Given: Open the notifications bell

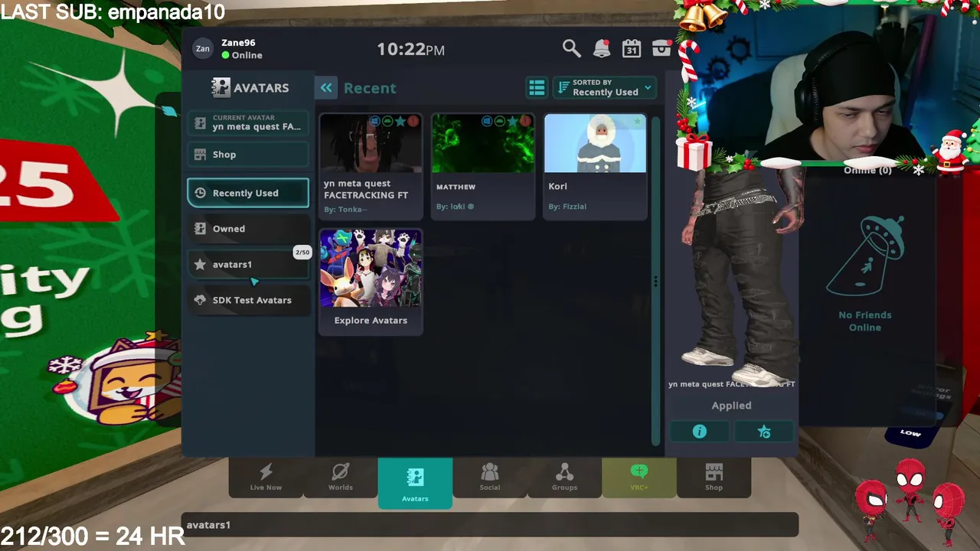Looking at the screenshot, I should click(602, 49).
